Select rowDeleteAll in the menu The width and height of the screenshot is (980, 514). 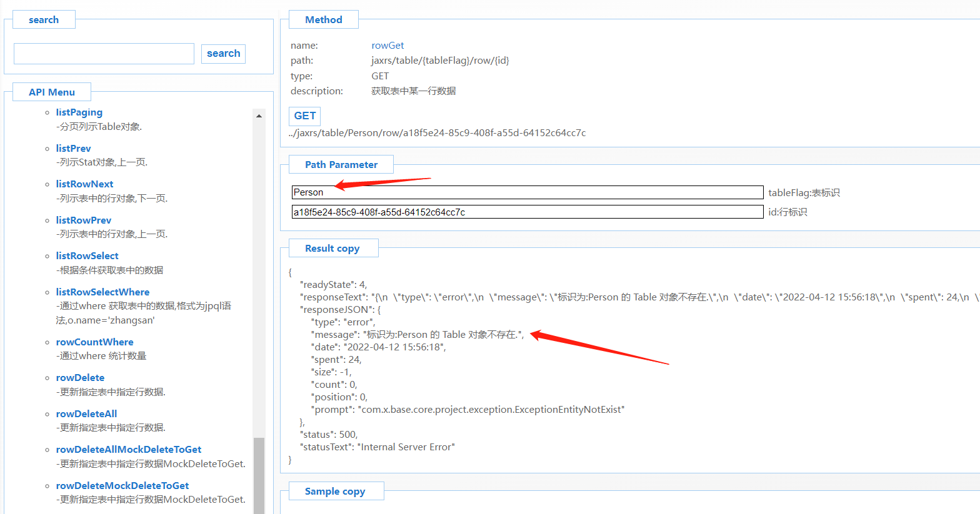[86, 414]
